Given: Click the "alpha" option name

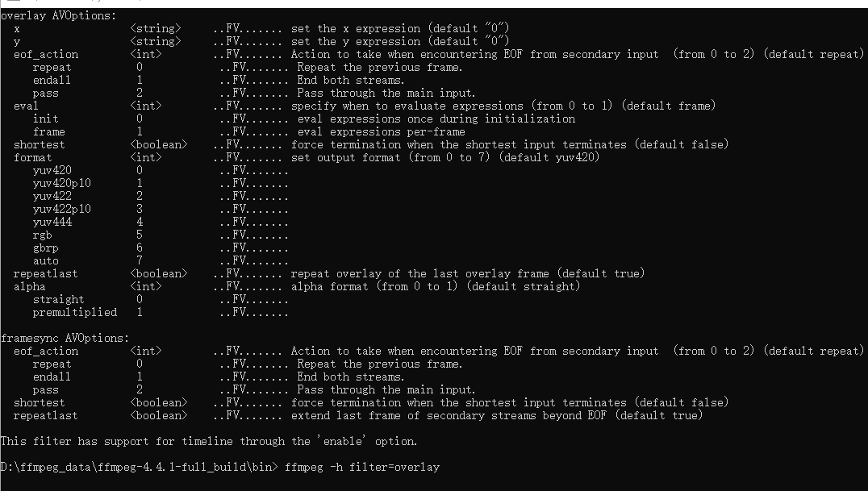Looking at the screenshot, I should pos(30,286).
